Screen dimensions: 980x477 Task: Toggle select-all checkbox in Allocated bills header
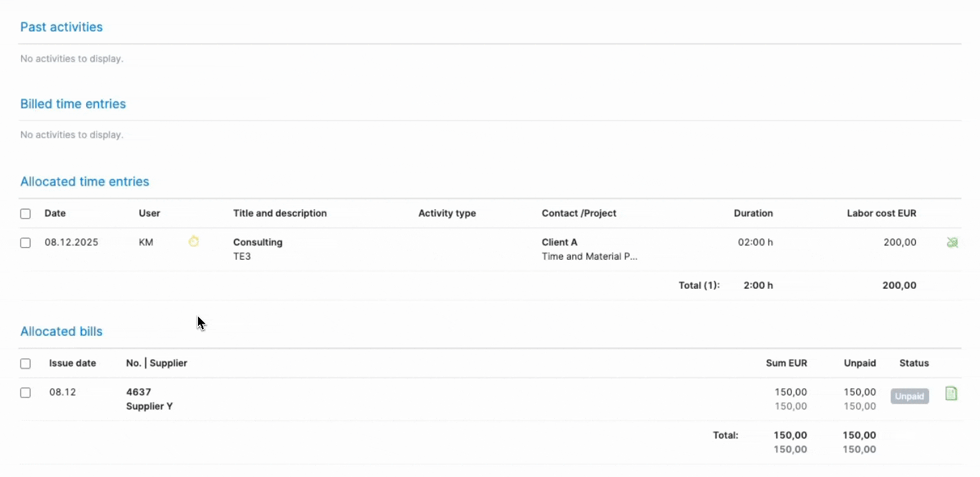(25, 364)
